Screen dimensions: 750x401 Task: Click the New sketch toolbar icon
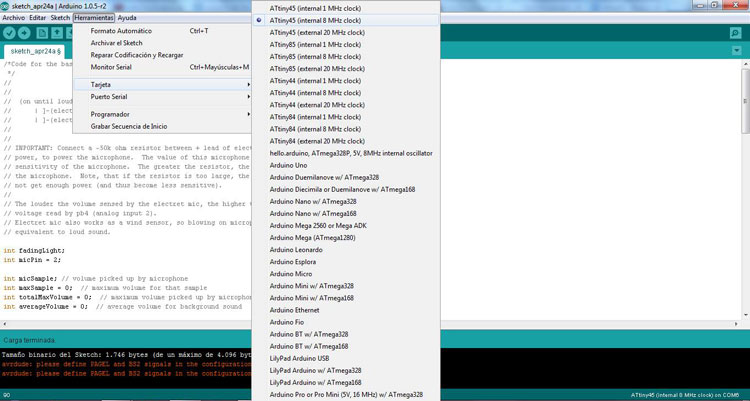click(42, 33)
